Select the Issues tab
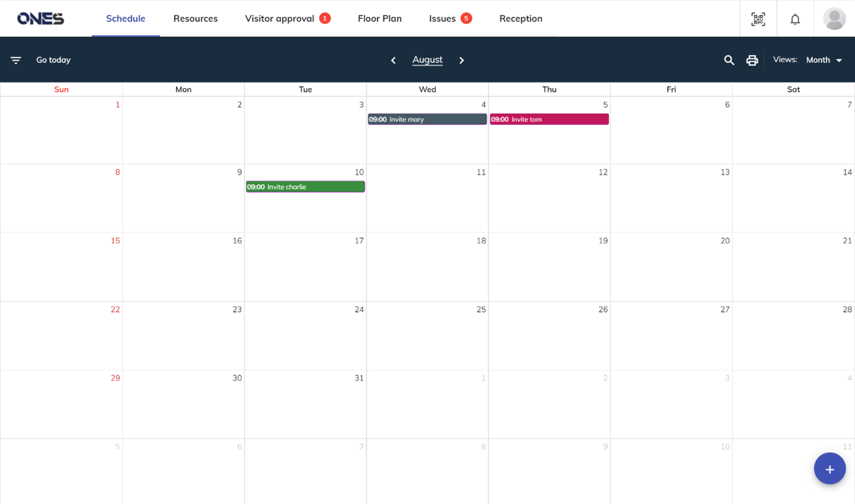The image size is (855, 504). tap(442, 19)
